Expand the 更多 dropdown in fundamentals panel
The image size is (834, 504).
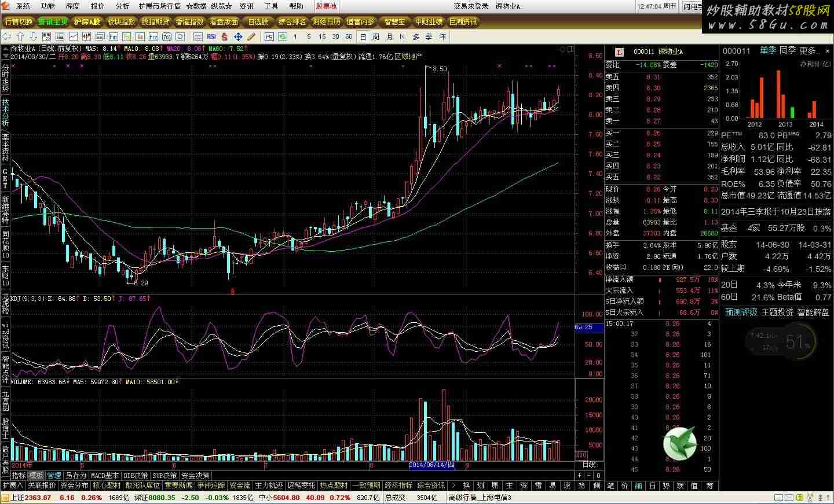810,51
